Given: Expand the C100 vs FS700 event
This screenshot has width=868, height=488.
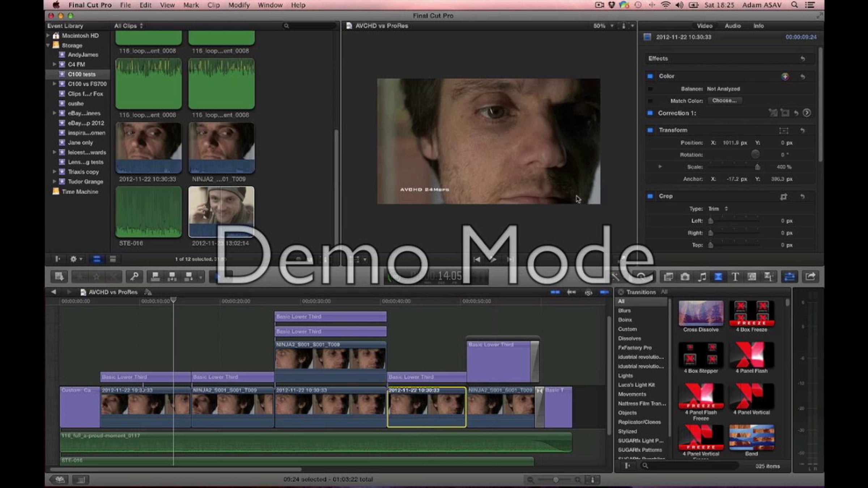Looking at the screenshot, I should tap(54, 84).
